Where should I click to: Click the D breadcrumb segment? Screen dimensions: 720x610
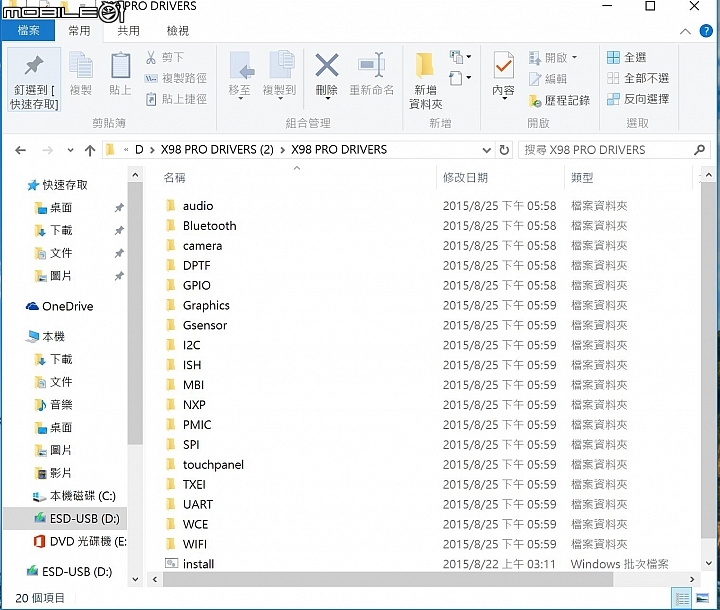[139, 150]
